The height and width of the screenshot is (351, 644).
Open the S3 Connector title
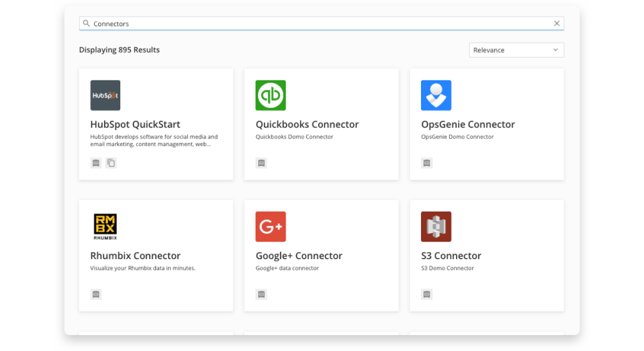point(451,255)
